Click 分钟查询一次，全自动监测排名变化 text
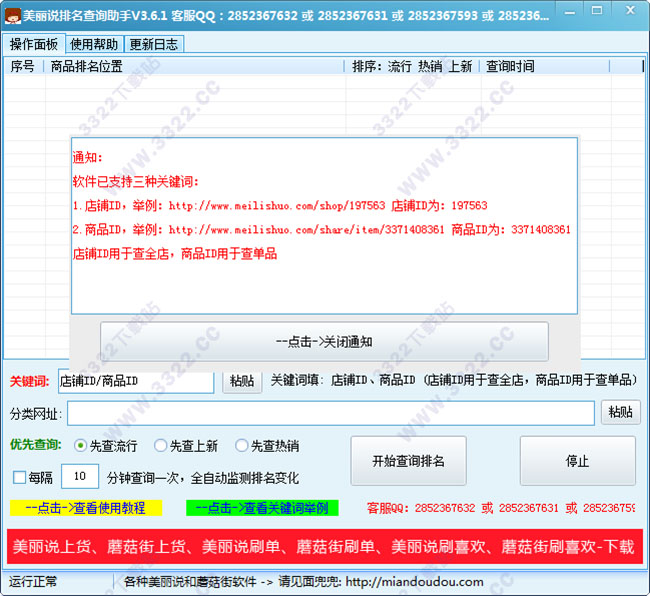Viewport: 650px width, 596px height. 203,478
